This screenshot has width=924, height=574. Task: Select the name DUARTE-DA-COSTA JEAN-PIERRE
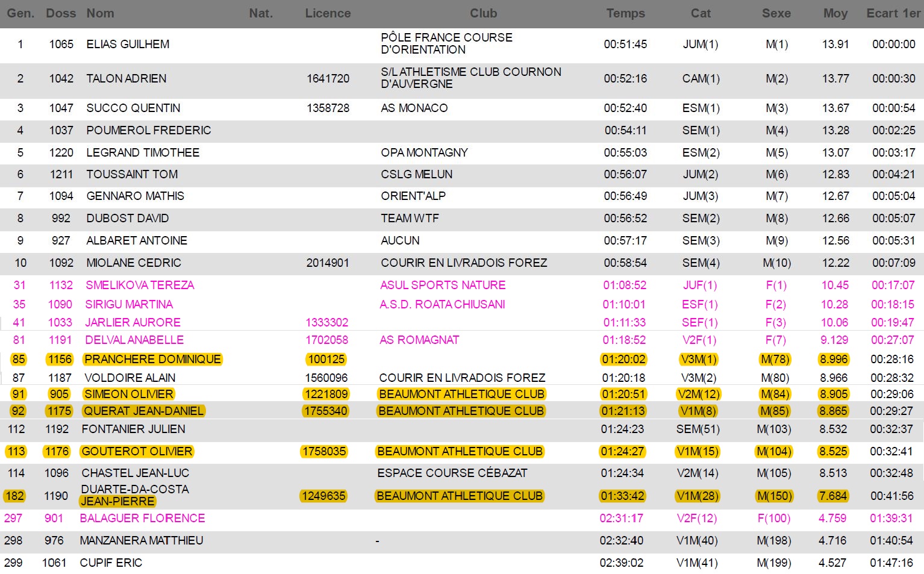(135, 495)
